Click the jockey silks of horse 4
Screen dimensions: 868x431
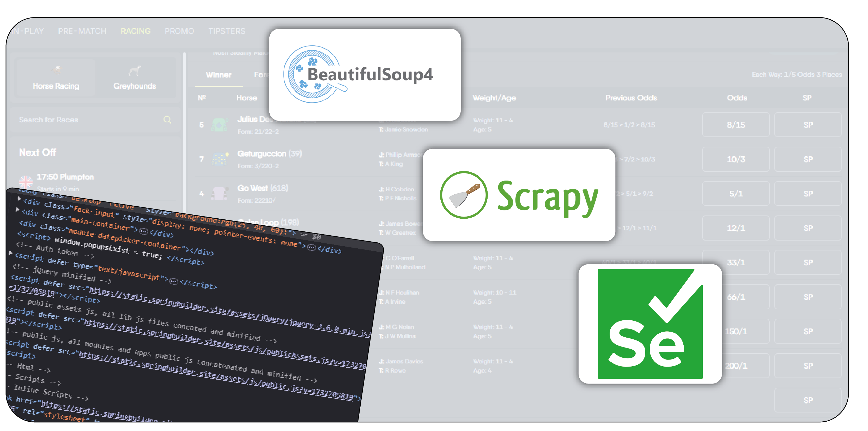(220, 194)
